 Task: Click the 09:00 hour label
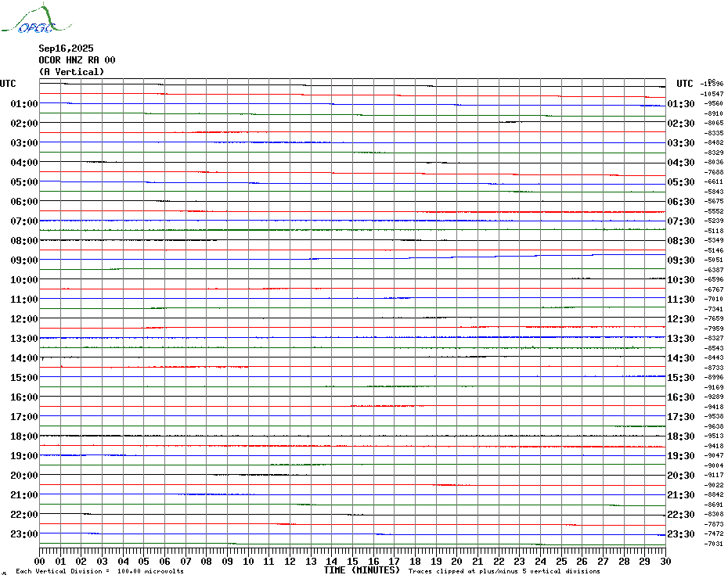(x=24, y=260)
